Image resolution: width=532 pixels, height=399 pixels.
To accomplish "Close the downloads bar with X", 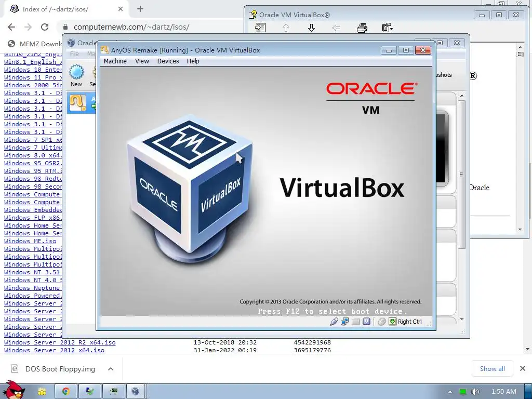I will [523, 368].
